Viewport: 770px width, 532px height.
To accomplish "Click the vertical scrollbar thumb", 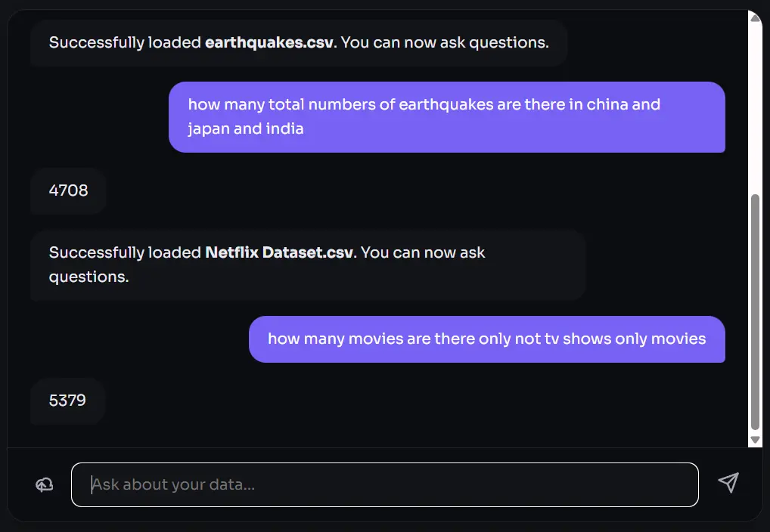I will coord(755,310).
